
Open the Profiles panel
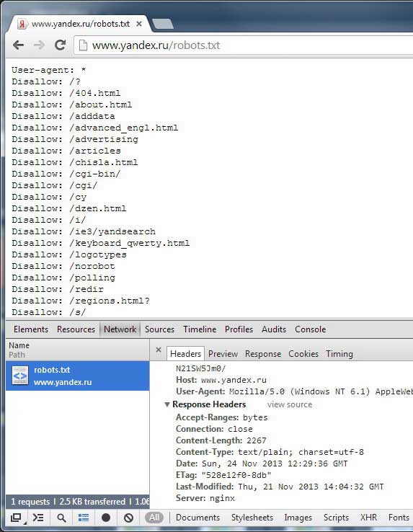click(239, 329)
